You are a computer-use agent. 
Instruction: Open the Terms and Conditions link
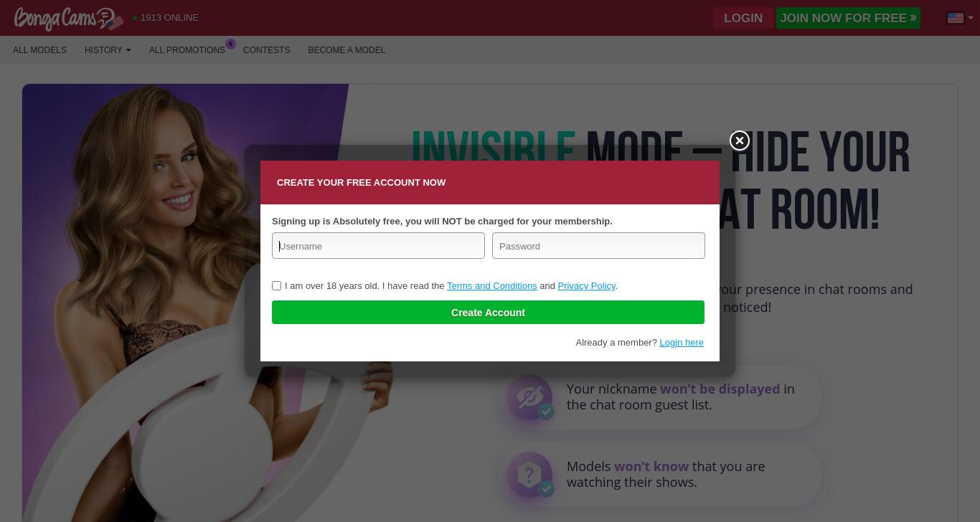[491, 285]
